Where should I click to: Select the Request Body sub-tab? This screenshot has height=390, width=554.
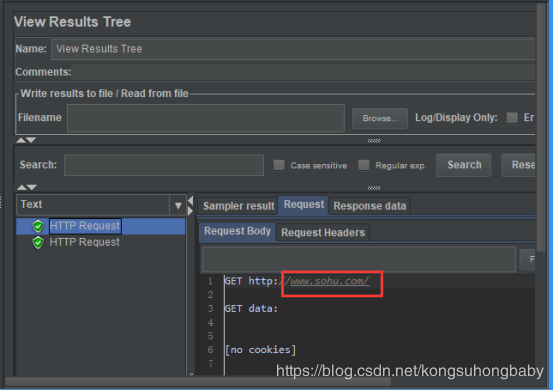tap(237, 231)
